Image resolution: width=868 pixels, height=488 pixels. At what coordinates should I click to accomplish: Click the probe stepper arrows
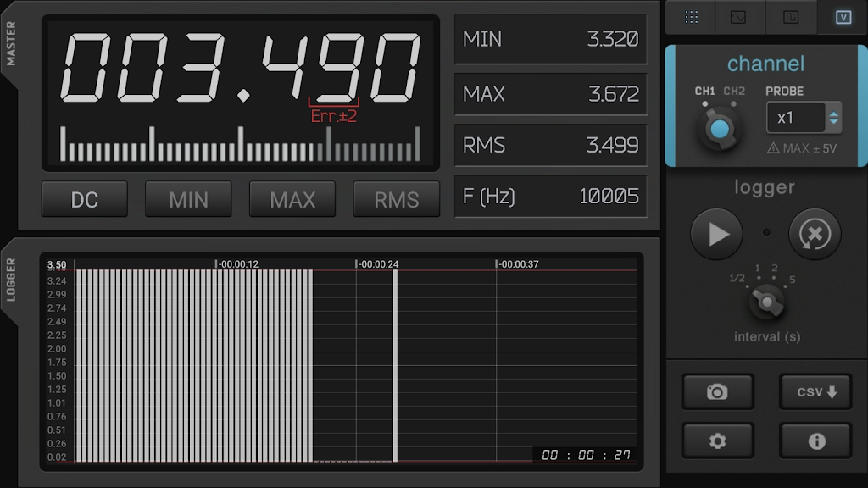(834, 118)
